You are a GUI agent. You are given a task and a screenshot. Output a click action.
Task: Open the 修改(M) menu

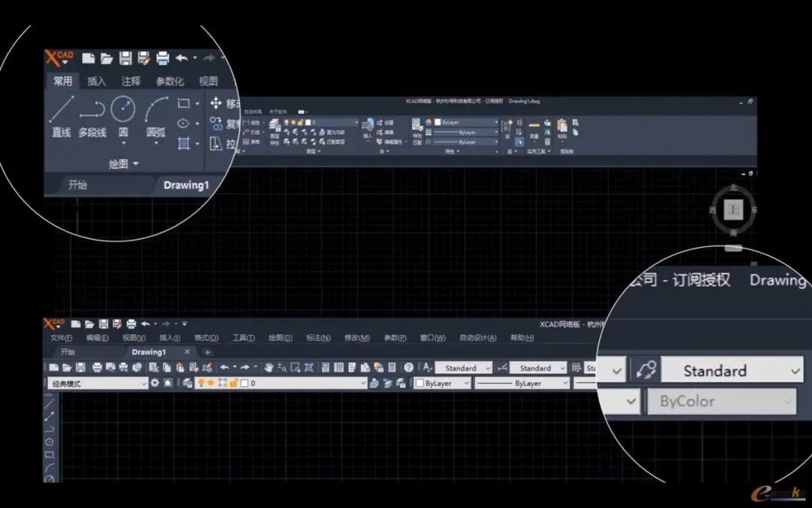point(357,338)
